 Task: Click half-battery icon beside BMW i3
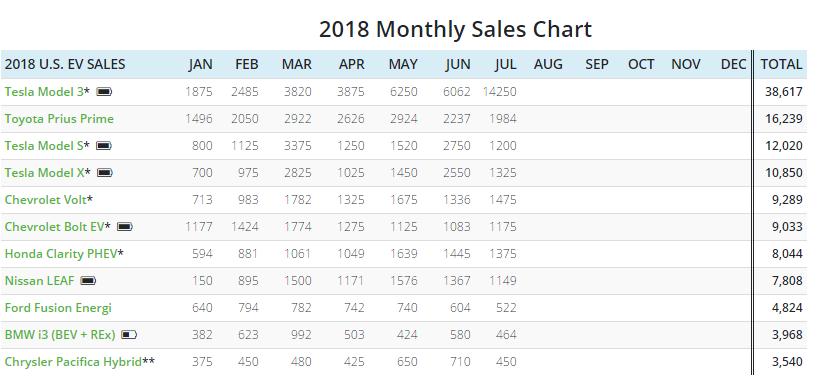129,335
